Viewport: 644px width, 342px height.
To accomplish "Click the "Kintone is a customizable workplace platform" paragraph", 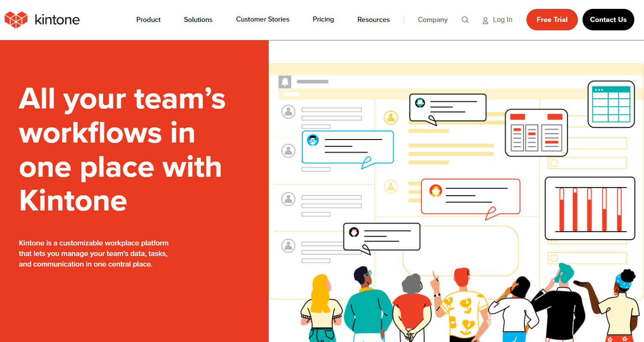I will click(94, 253).
